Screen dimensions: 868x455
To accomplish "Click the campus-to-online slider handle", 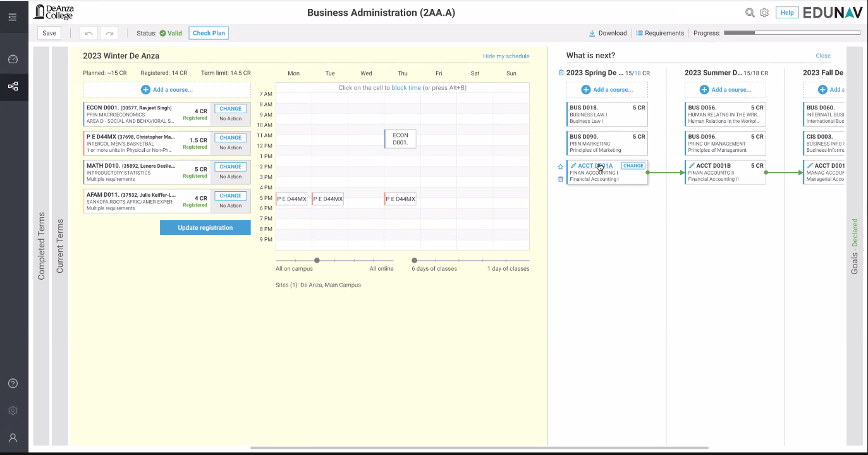I will tap(317, 260).
